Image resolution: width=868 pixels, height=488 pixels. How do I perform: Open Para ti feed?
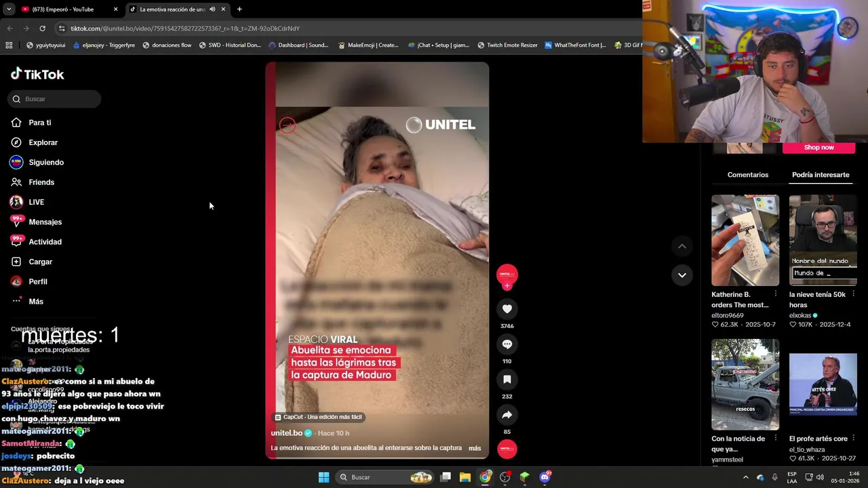pyautogui.click(x=39, y=123)
